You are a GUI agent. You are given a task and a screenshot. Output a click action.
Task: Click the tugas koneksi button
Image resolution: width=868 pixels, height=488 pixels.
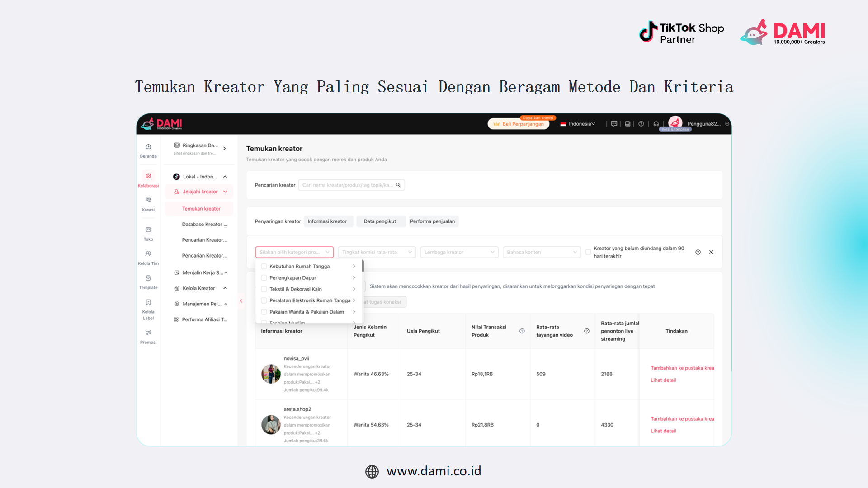385,302
